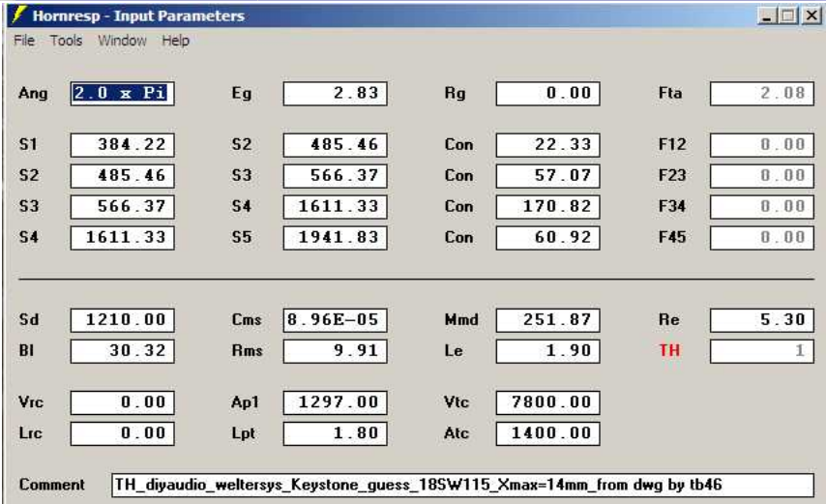826x504 pixels.
Task: Click the Con label in the 22.33 row
Action: tap(458, 145)
